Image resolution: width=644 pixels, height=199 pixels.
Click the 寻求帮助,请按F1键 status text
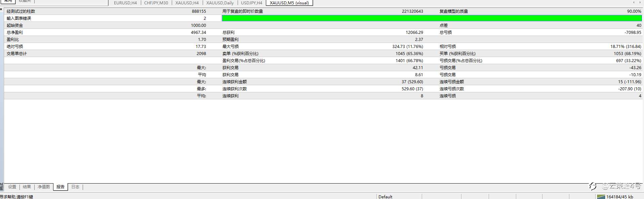(16, 197)
